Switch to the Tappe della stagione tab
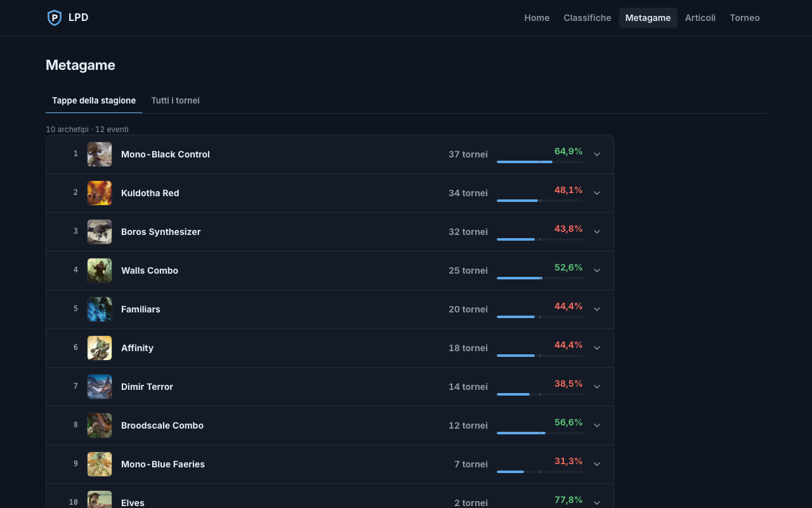The height and width of the screenshot is (508, 812). pyautogui.click(x=94, y=100)
